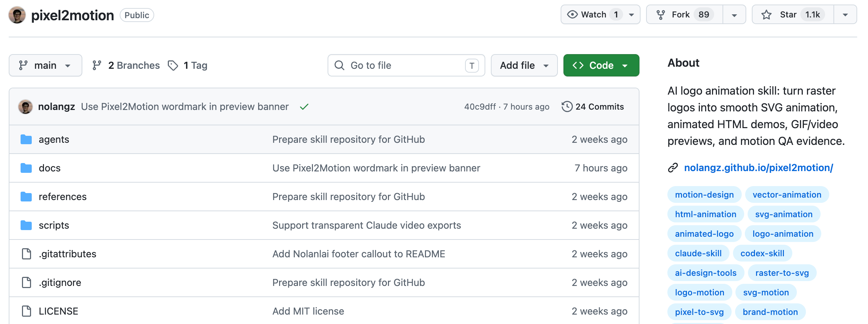Open 'Support transparent Claude video exports' commit
The width and height of the screenshot is (868, 324).
367,225
